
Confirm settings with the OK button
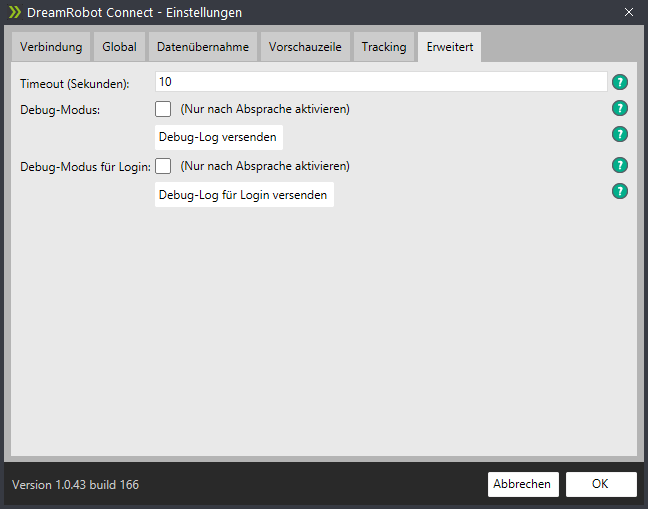coord(601,484)
